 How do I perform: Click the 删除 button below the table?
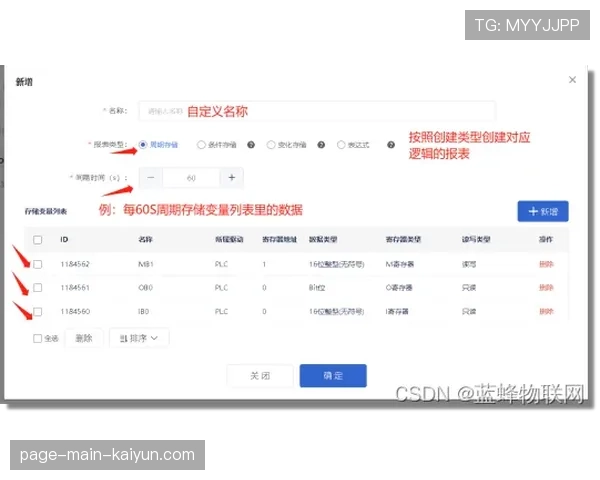84,338
